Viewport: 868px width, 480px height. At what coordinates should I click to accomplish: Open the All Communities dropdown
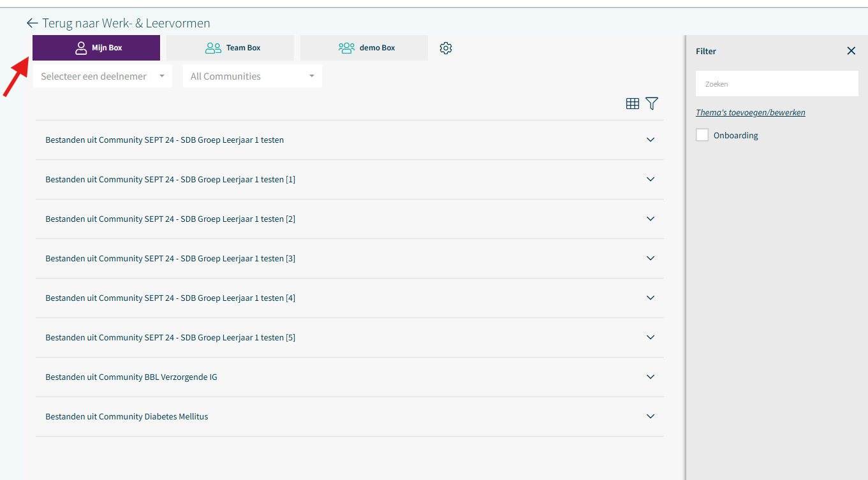[x=253, y=76]
